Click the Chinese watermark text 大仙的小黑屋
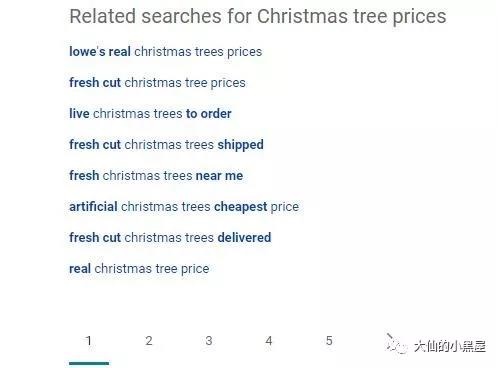This screenshot has width=498, height=368. point(450,346)
